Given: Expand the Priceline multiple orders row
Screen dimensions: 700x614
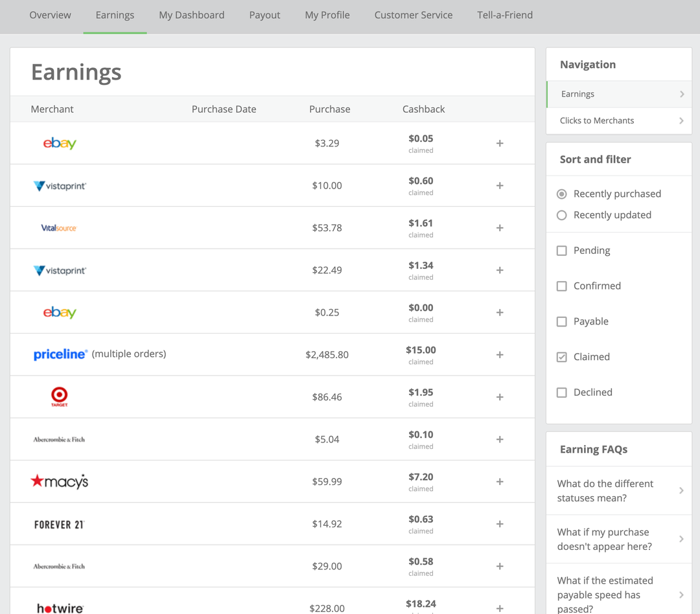Looking at the screenshot, I should tap(500, 354).
